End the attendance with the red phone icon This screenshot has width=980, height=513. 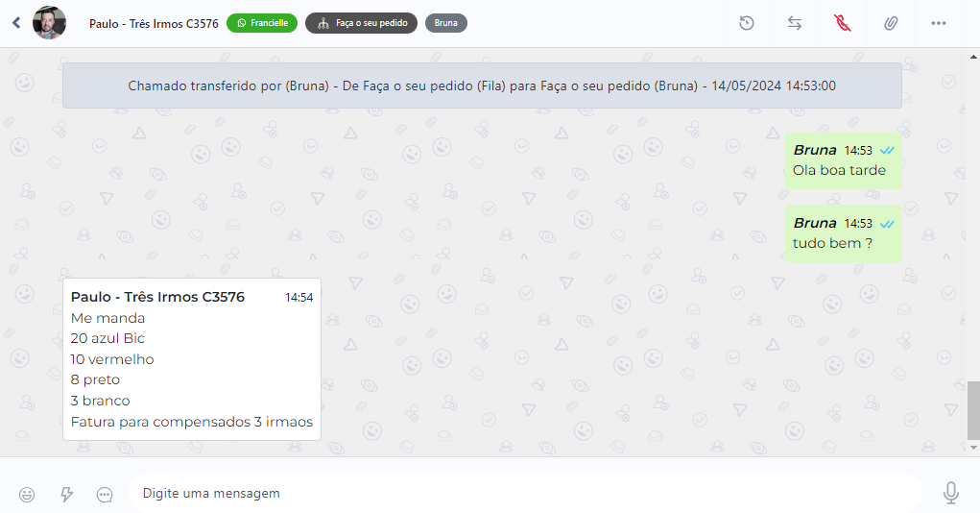[843, 23]
